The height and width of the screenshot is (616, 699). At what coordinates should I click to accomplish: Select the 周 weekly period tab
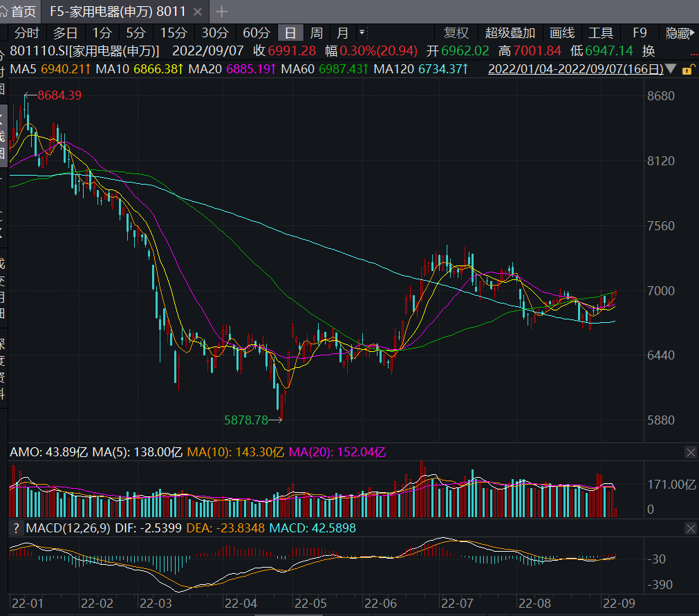click(x=316, y=32)
